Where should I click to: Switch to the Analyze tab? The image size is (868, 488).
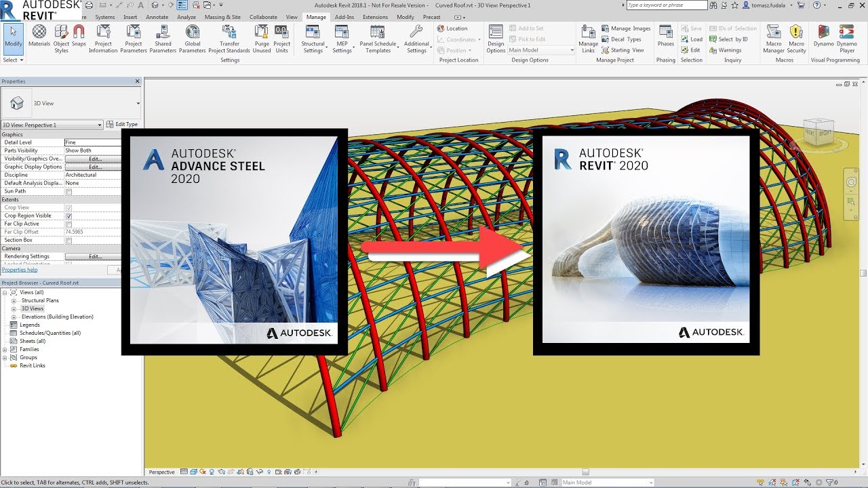pos(186,17)
